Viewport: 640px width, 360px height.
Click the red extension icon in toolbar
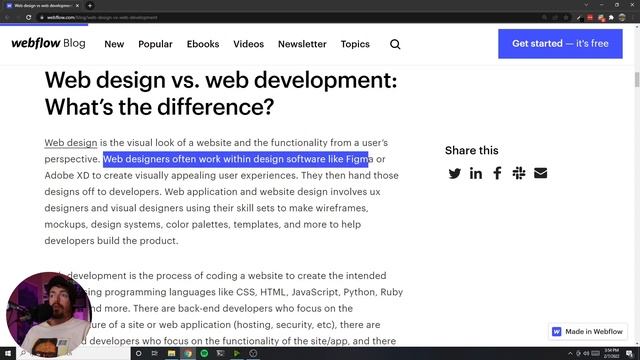590,18
